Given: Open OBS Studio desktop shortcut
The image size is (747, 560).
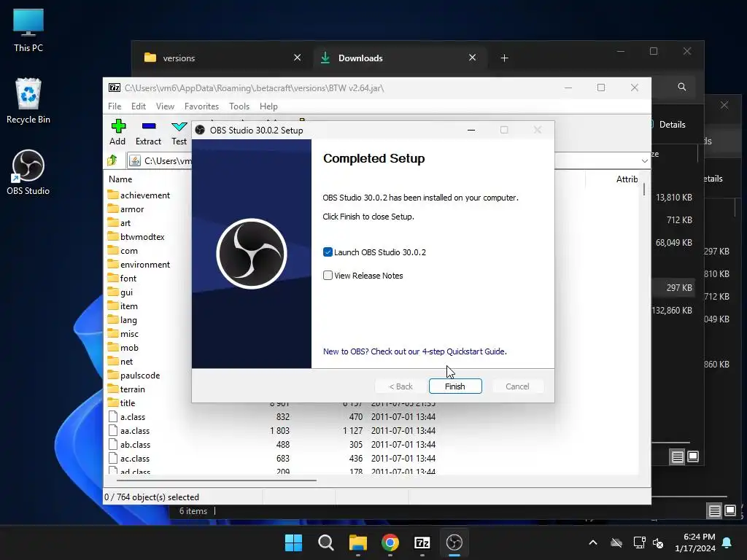Looking at the screenshot, I should (28, 172).
